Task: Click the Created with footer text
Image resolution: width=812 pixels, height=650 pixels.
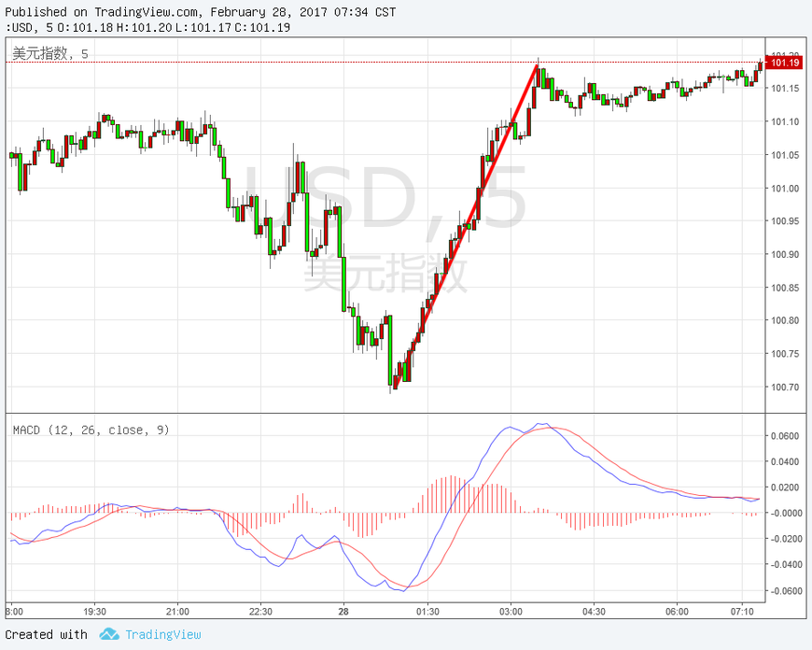Action: click(46, 634)
